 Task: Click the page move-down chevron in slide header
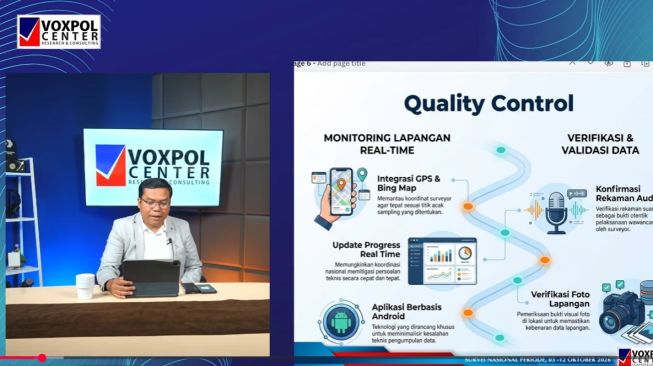click(590, 63)
